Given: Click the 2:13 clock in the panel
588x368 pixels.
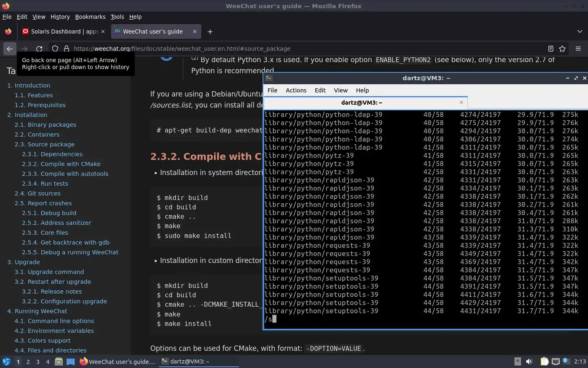Looking at the screenshot, I should click(x=580, y=361).
